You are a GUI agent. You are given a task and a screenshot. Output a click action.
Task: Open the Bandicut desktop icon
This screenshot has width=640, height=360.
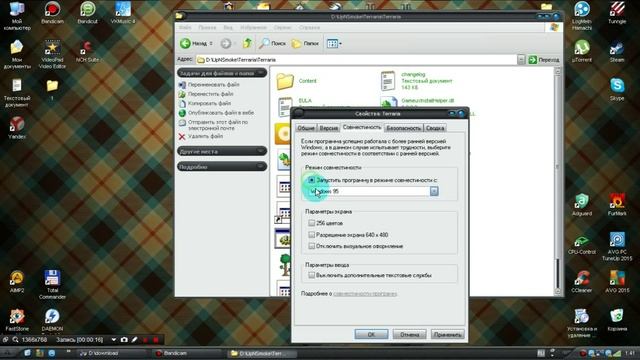(x=87, y=13)
